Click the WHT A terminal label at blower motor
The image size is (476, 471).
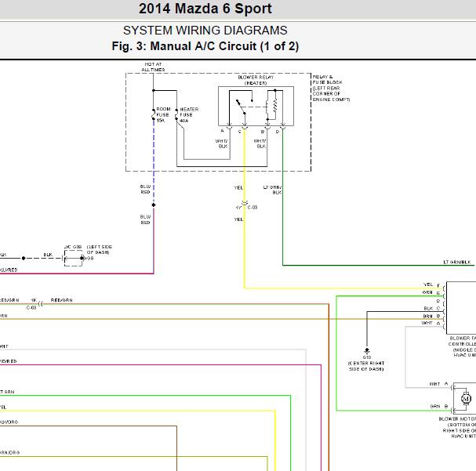438,384
